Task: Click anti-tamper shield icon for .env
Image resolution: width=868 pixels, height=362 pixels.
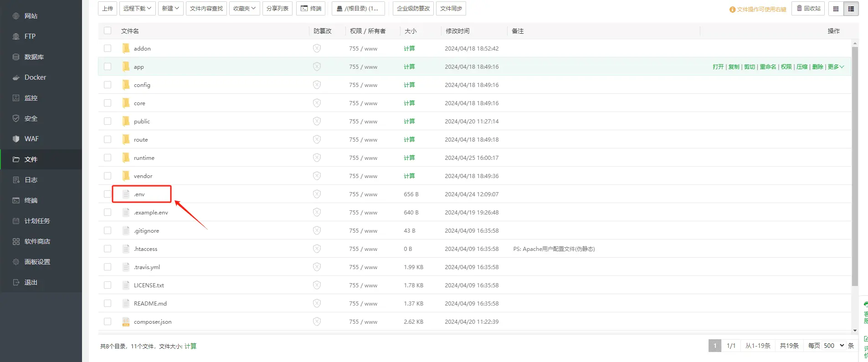Action: point(317,194)
